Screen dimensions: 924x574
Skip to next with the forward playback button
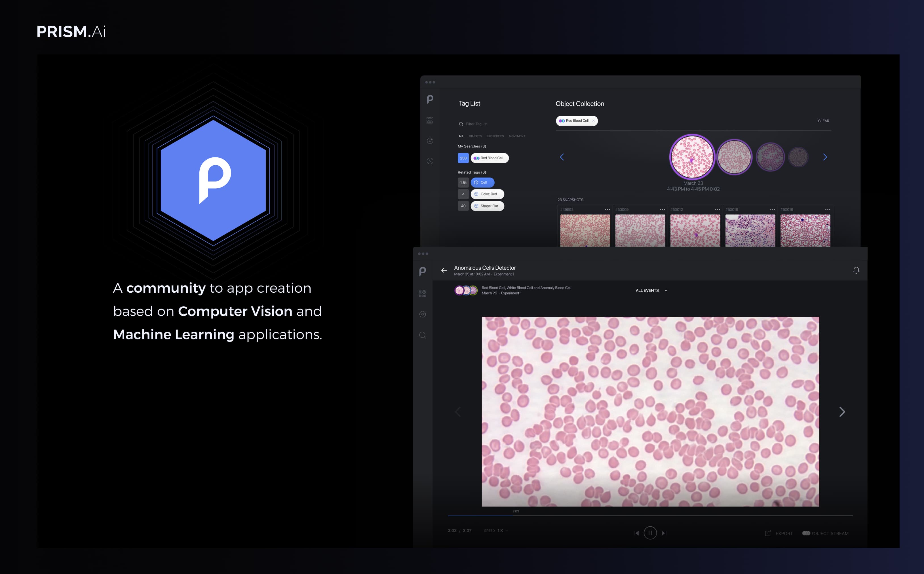[x=664, y=533]
